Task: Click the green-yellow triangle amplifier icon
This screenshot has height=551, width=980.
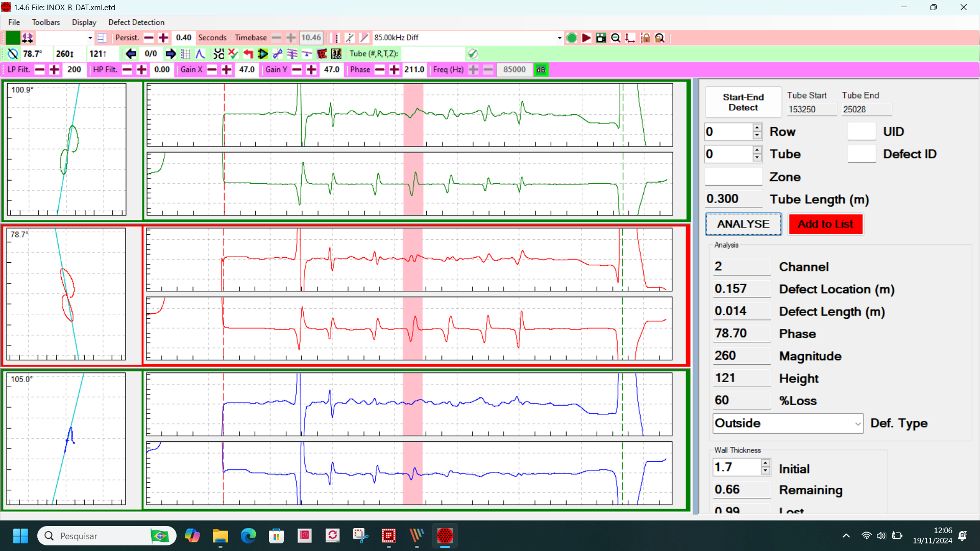Action: point(263,54)
